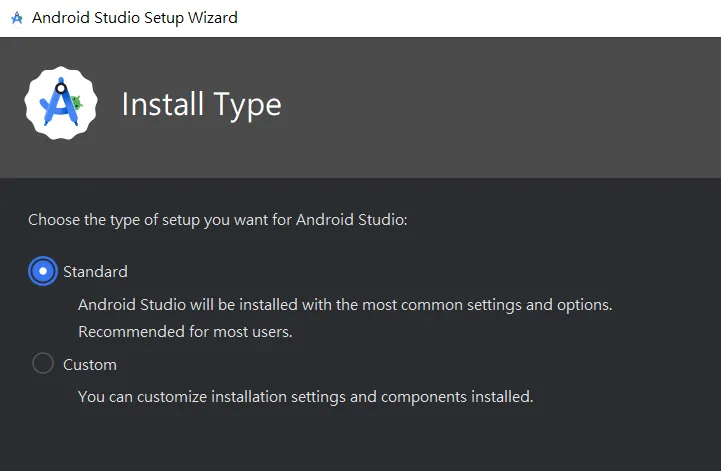Click the "Install Type" heading

click(x=201, y=104)
